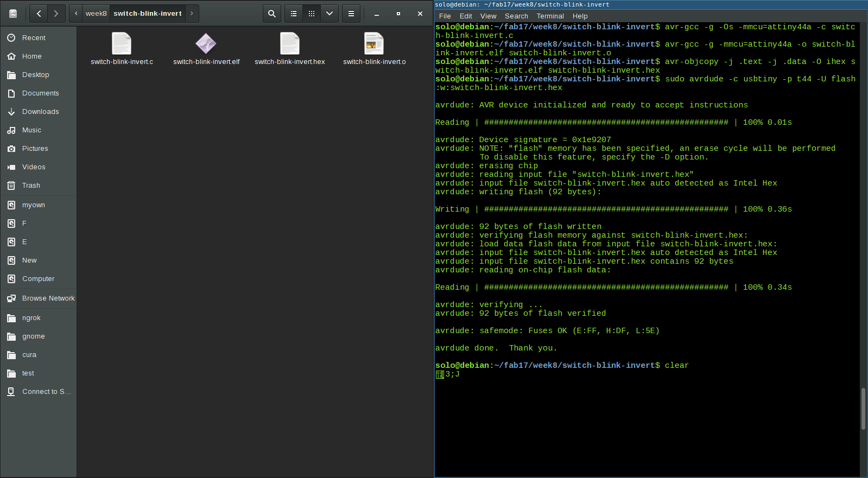Switch to icon grid view
This screenshot has height=478, width=868.
tap(312, 14)
